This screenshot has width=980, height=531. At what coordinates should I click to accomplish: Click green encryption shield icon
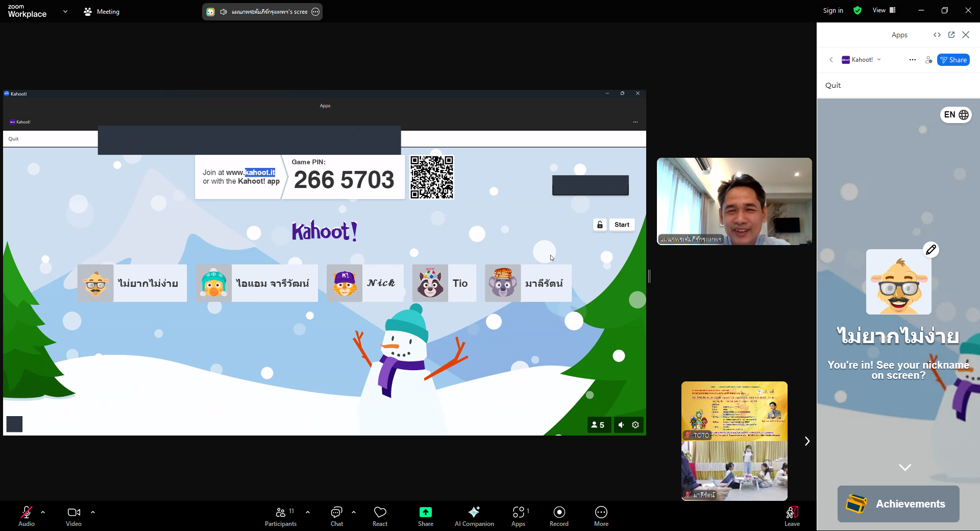click(857, 10)
